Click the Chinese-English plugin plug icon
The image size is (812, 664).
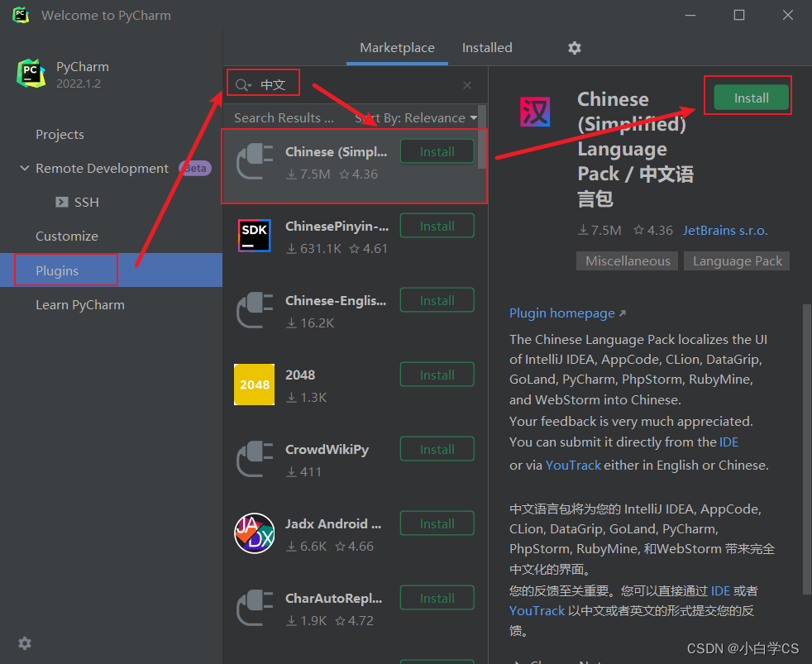click(x=255, y=311)
